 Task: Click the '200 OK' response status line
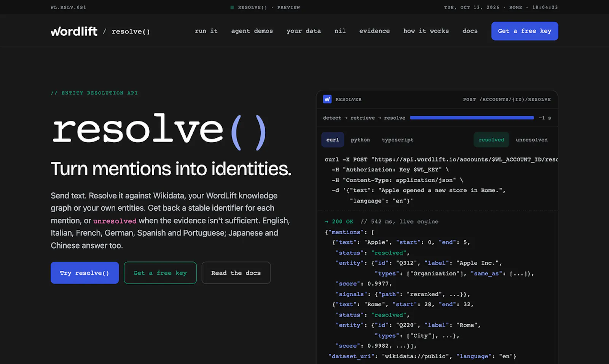click(381, 221)
